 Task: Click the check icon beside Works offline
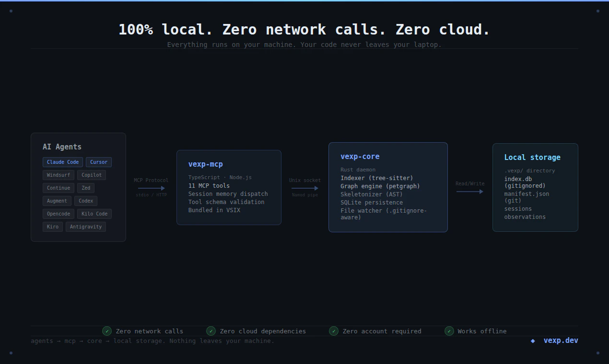[x=449, y=331]
